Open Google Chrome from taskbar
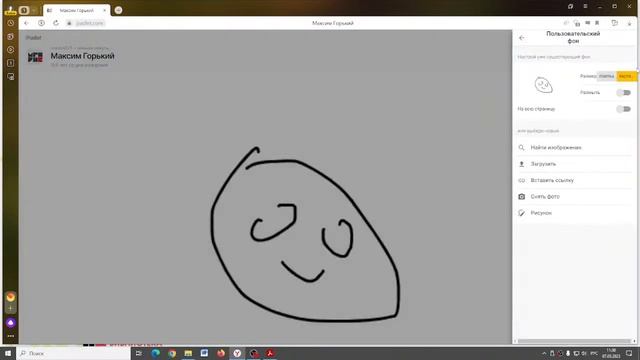 coord(172,353)
